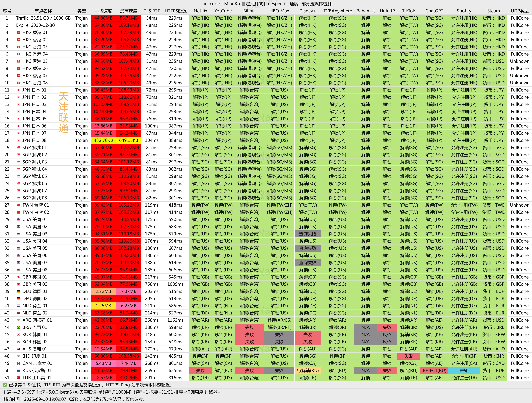Viewport: 532px width, 403px height.
Task: Click the UK flag beside GBR 英国 02
Action: (x=18, y=284)
